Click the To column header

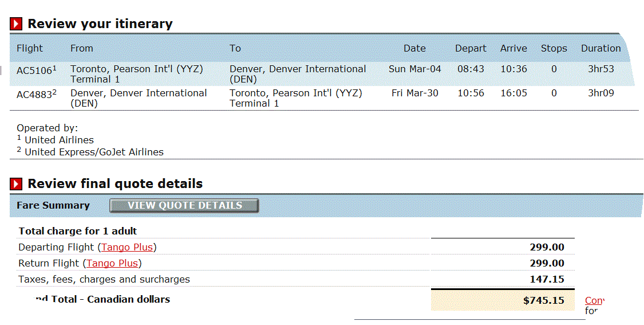[x=235, y=48]
